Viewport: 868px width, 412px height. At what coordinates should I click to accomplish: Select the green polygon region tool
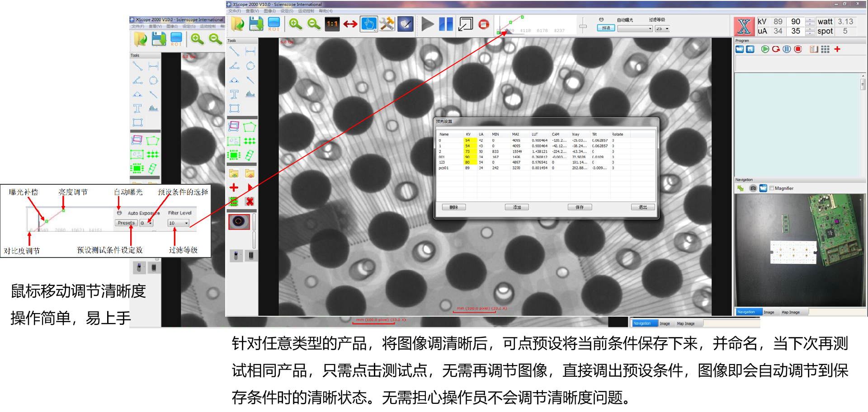[x=250, y=127]
